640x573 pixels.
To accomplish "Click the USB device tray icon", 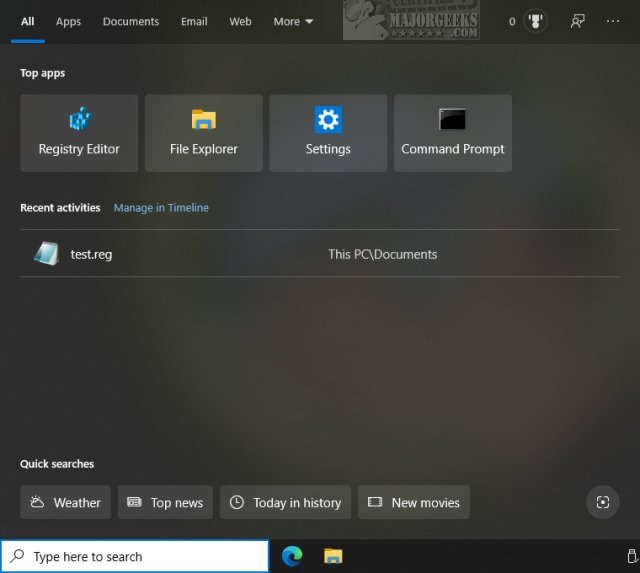I will [632, 556].
